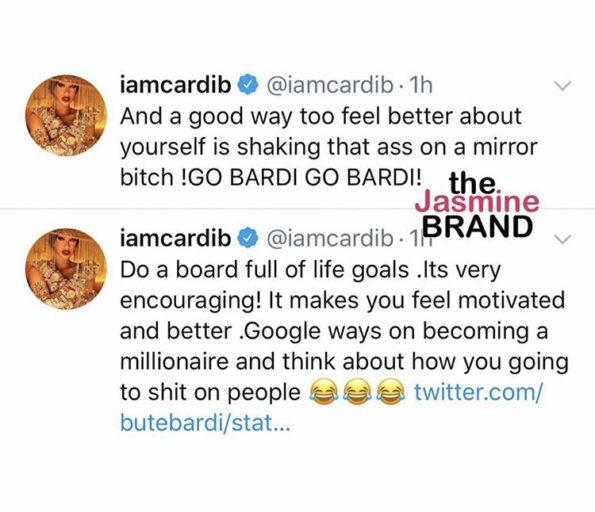The height and width of the screenshot is (512, 595).
Task: Click the iamcardib display name on first tweet
Action: point(175,85)
